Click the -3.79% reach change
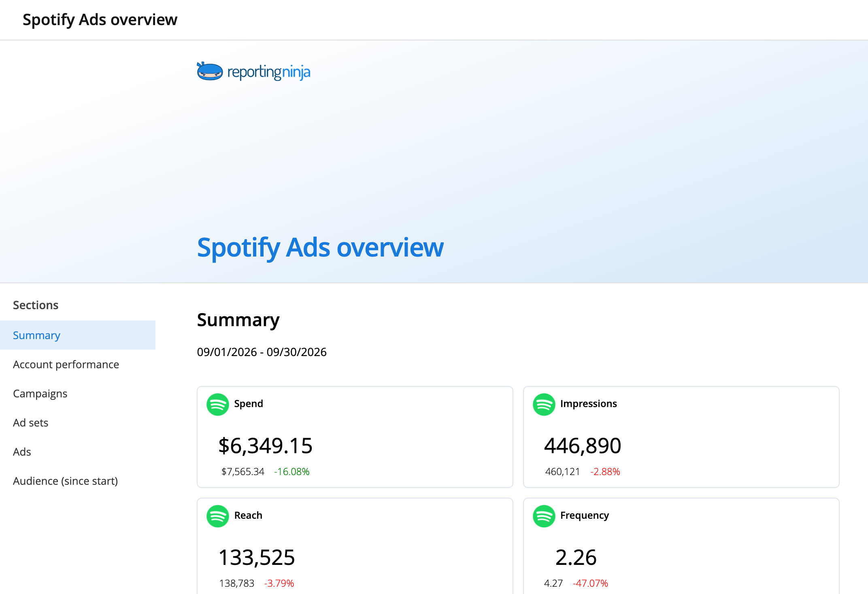This screenshot has width=868, height=594. (279, 583)
